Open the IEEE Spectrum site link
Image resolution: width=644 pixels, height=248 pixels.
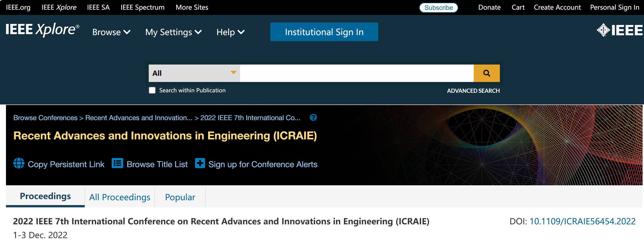(143, 7)
